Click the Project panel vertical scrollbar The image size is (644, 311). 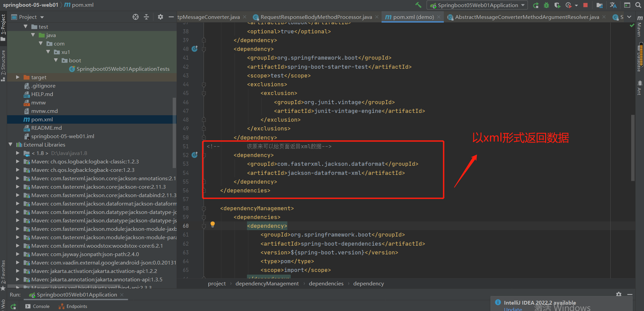click(174, 132)
